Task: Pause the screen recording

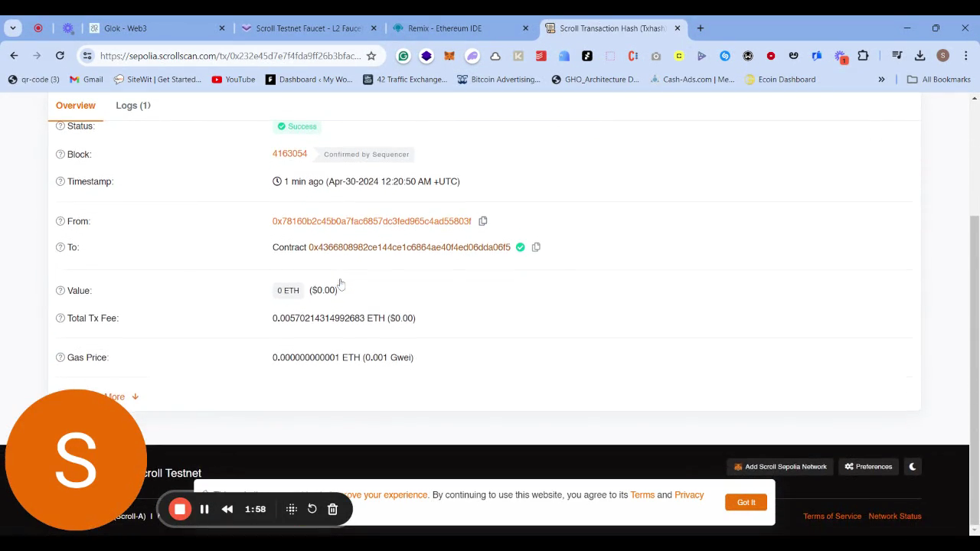Action: pyautogui.click(x=204, y=509)
